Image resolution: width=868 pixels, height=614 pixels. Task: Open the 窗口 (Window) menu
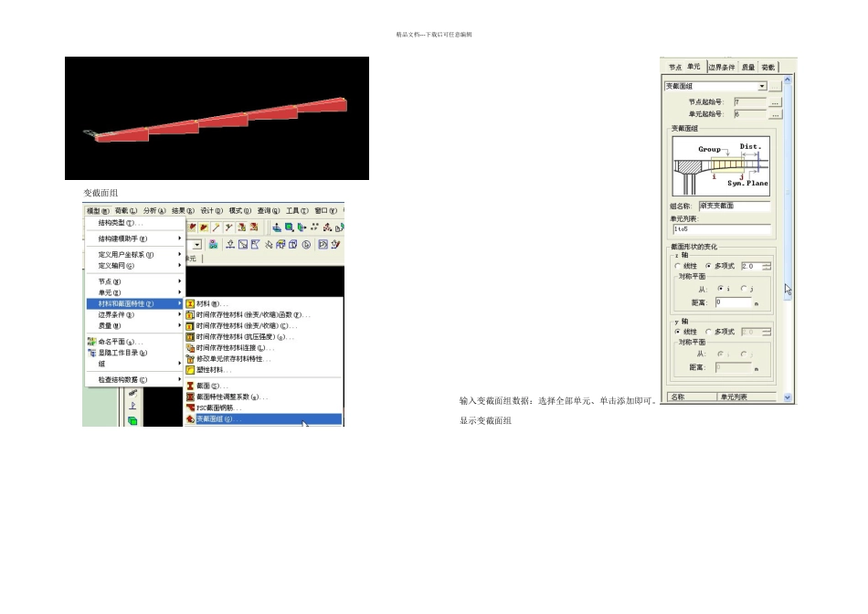325,211
